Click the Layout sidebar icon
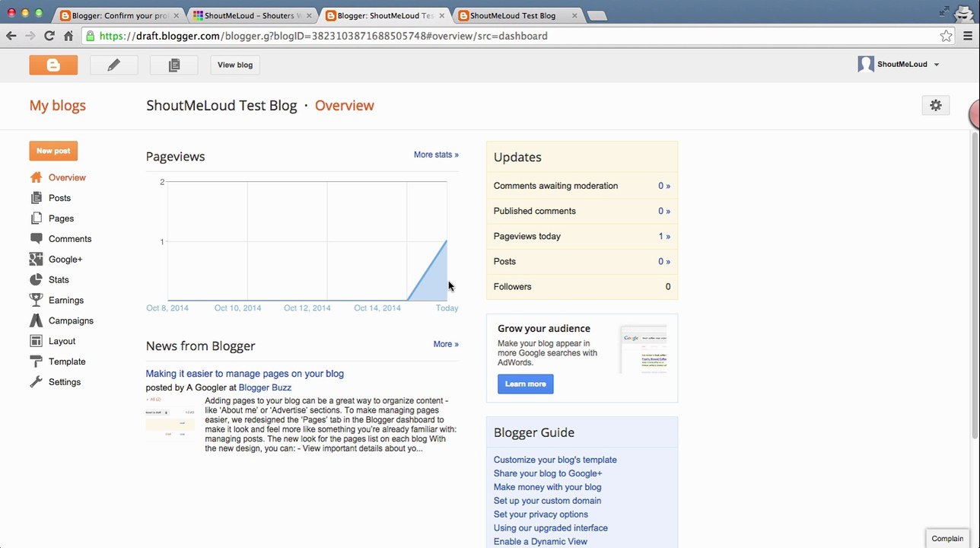980x548 pixels. tap(36, 342)
